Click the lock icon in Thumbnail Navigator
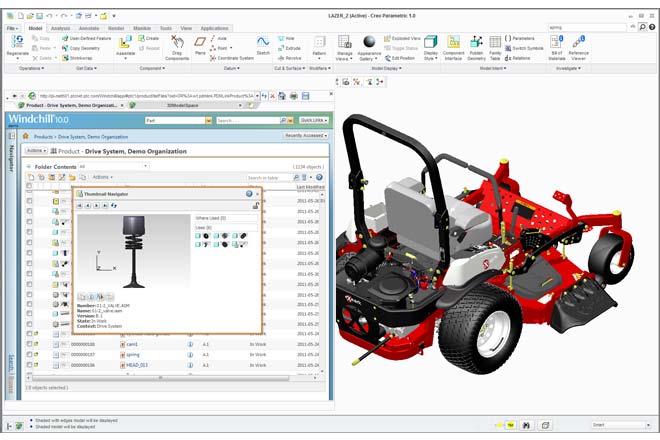 255,205
